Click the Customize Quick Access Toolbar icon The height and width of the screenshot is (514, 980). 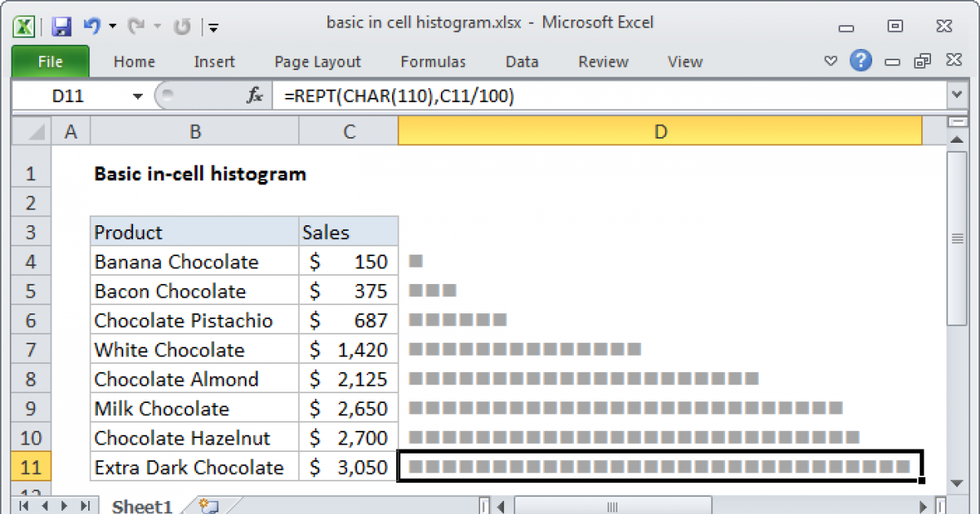click(212, 26)
